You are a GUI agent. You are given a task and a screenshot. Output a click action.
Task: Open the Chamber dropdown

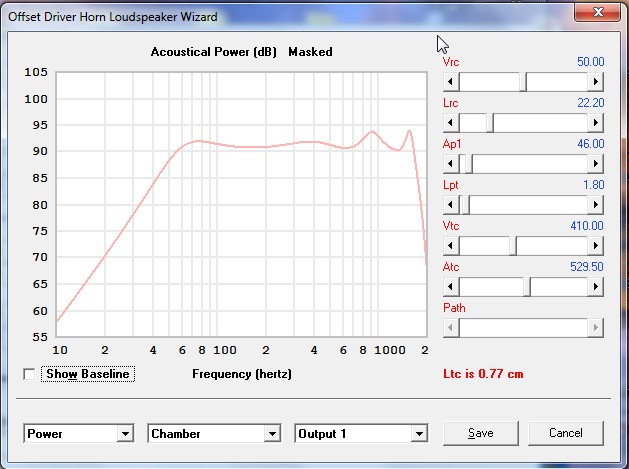point(272,434)
